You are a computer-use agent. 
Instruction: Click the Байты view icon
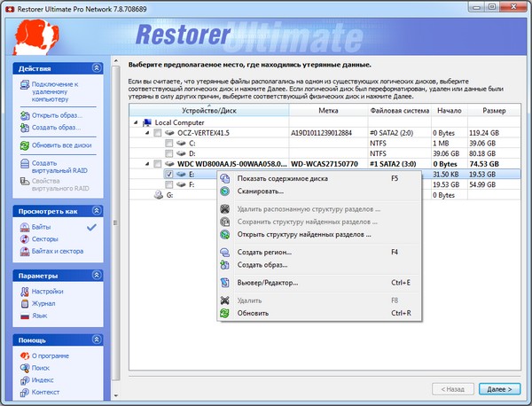point(25,227)
